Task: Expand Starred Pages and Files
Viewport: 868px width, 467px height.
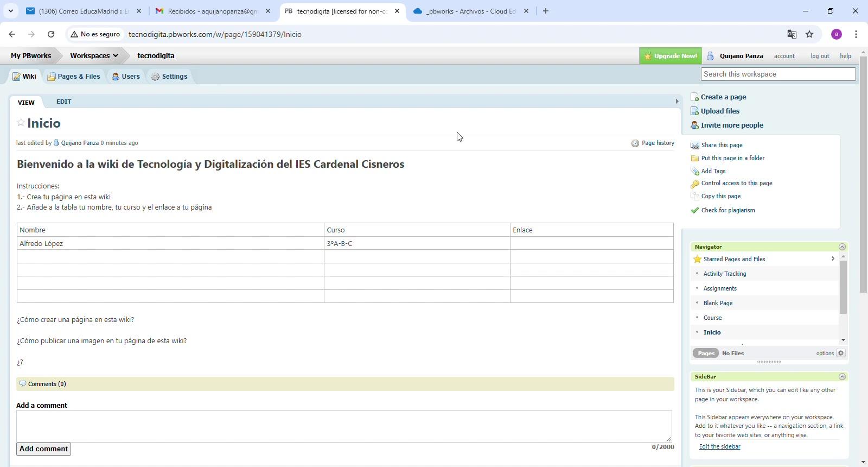Action: pos(833,259)
